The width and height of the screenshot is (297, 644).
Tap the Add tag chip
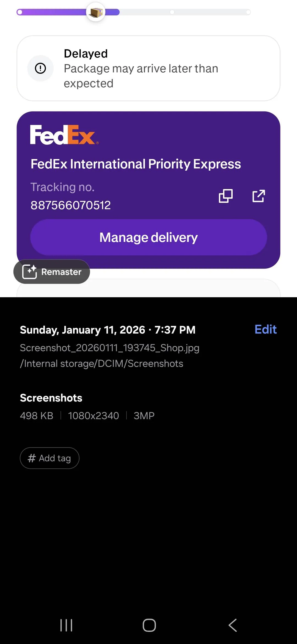pos(50,458)
